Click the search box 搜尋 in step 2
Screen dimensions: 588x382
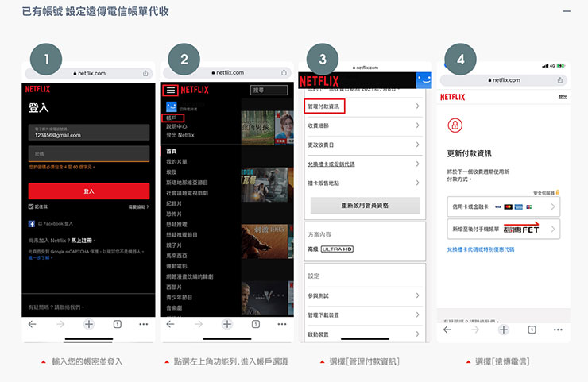click(x=269, y=90)
